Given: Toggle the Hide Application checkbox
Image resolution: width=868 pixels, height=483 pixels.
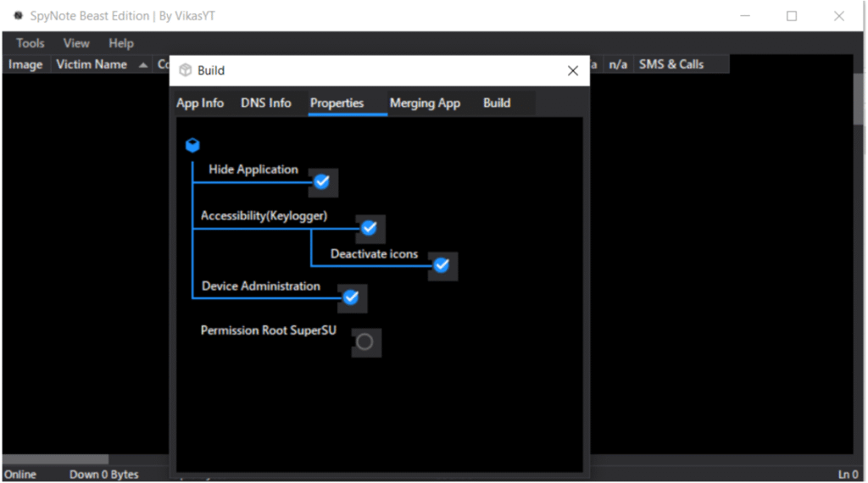Looking at the screenshot, I should click(322, 182).
